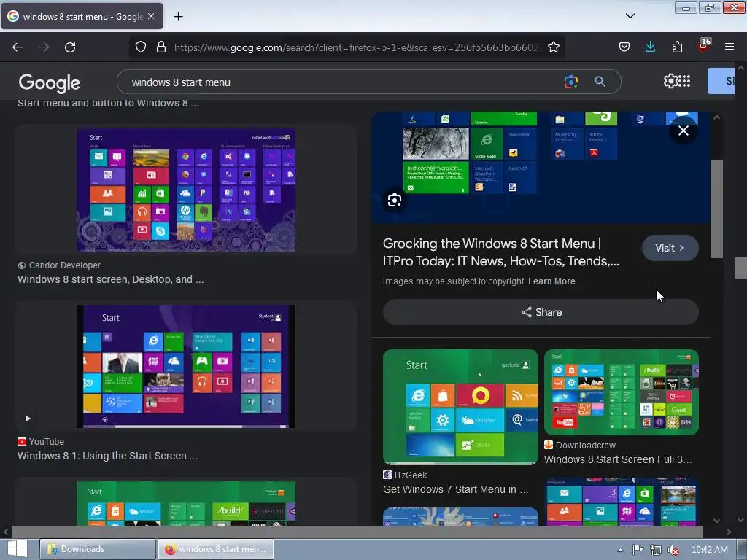Open the Learn More copyright link

pos(551,281)
